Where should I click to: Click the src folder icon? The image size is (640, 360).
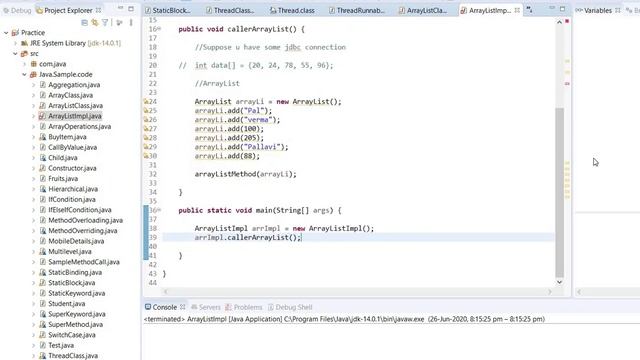(x=24, y=53)
